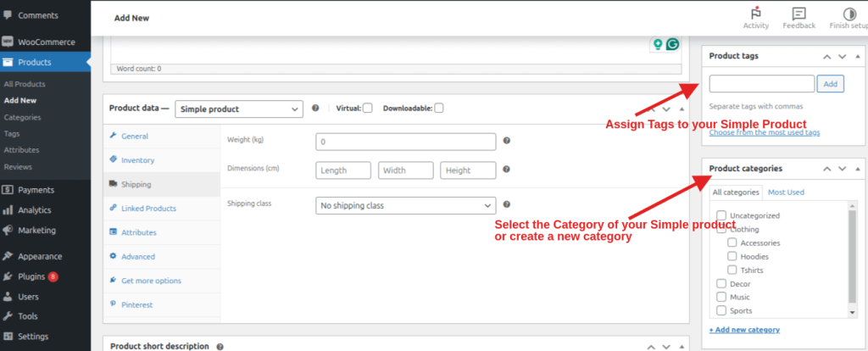Click the Weight input field

[x=406, y=142]
